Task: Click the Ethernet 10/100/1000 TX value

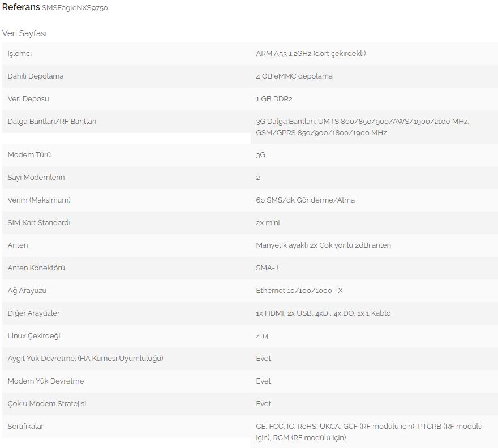Action: click(299, 291)
